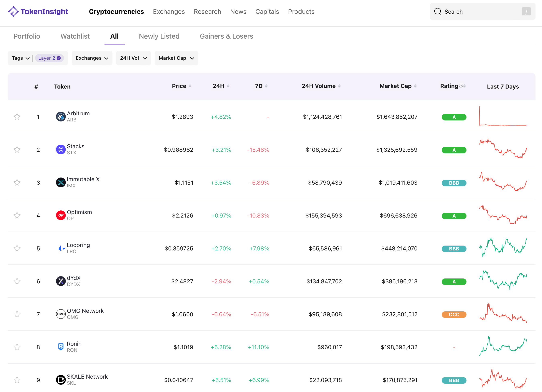View Stacks' last 7 days sparkline
This screenshot has height=392, width=542.
[x=503, y=148]
